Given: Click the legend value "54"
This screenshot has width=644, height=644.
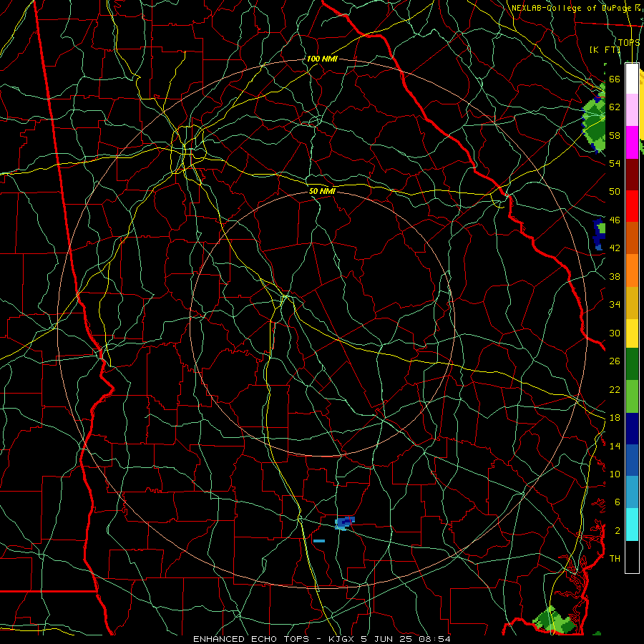Looking at the screenshot, I should [x=615, y=163].
